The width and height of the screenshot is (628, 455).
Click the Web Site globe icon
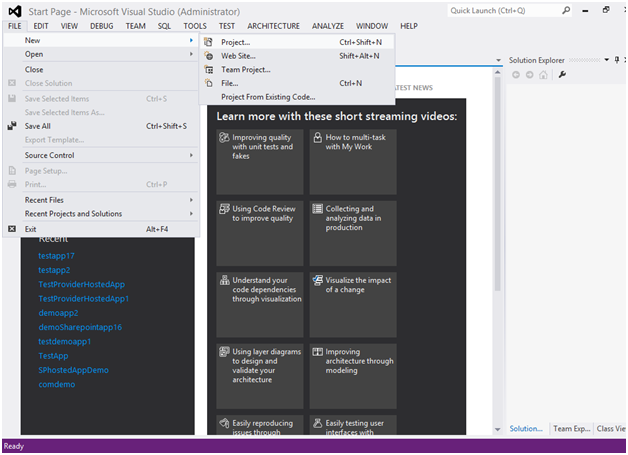209,56
